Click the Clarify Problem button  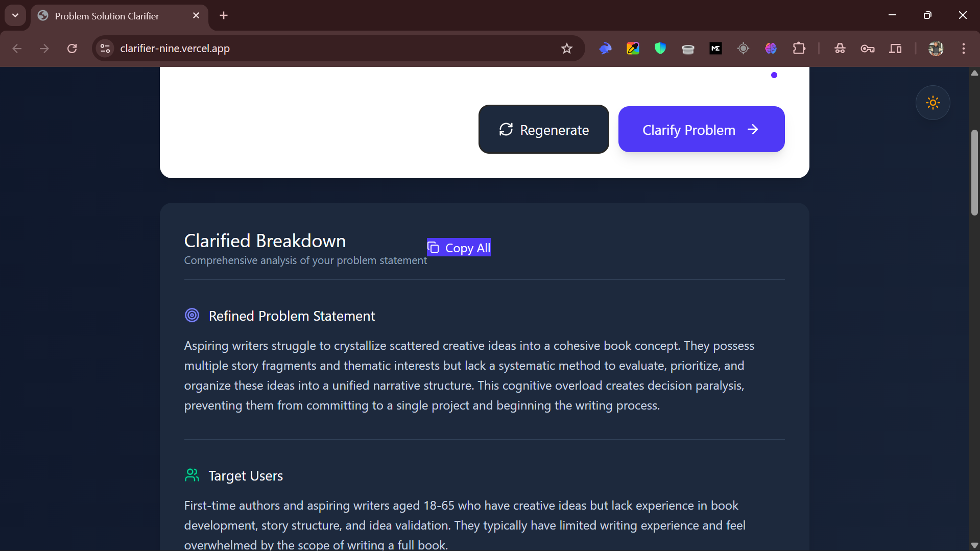point(701,130)
